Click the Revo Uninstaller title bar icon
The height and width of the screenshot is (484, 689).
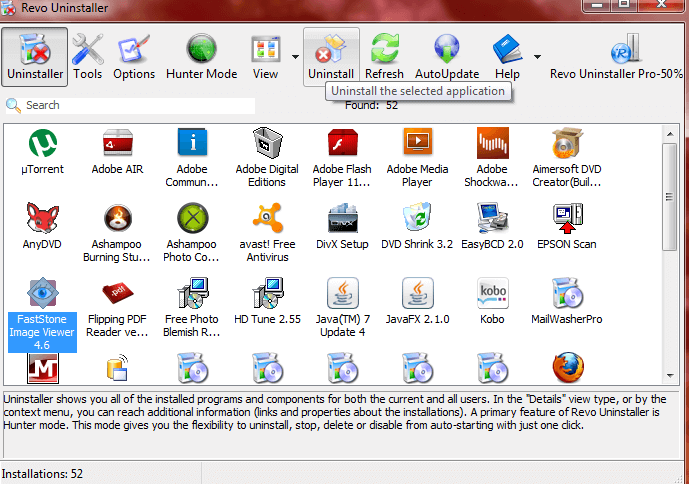[8, 8]
